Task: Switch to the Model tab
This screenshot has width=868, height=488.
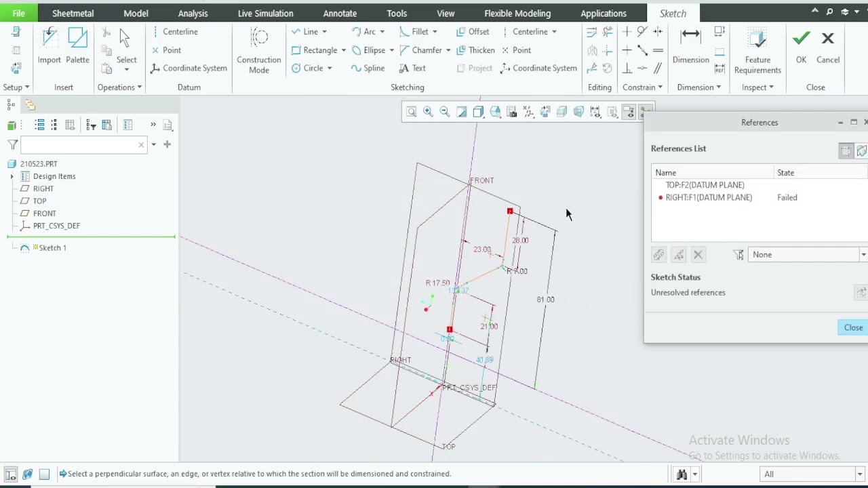Action: coord(136,13)
